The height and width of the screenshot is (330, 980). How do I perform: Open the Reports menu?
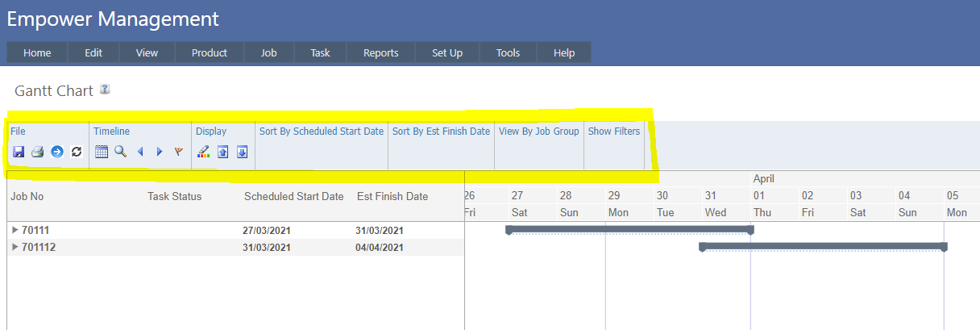point(380,53)
